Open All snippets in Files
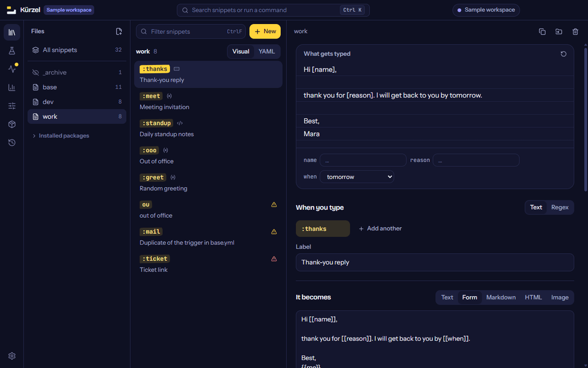This screenshot has width=588, height=368. [x=77, y=50]
